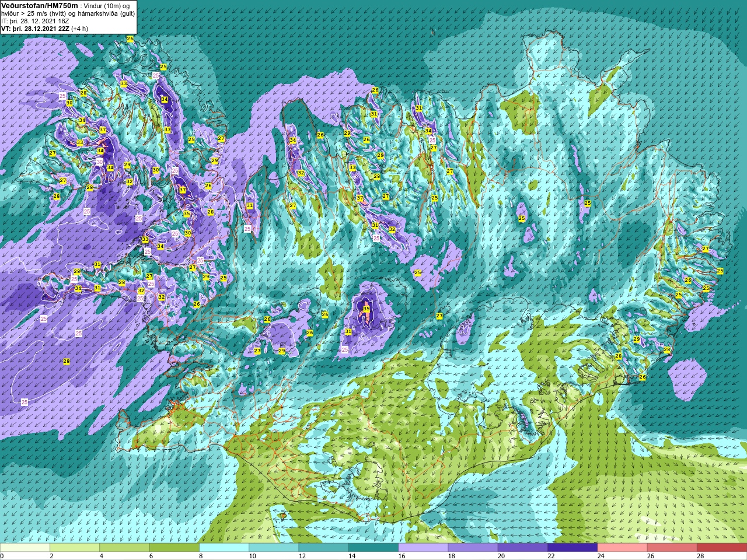Choose the 18–20 m/s purple legend segment
This screenshot has width=747, height=560.
(x=473, y=548)
